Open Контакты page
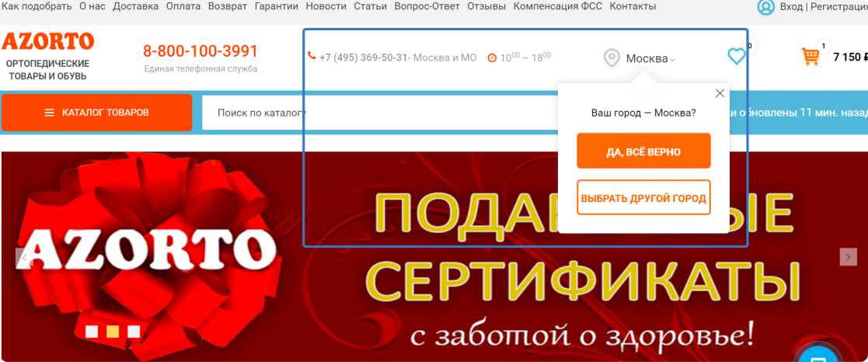Viewport: 868px width, 362px height. [x=633, y=7]
